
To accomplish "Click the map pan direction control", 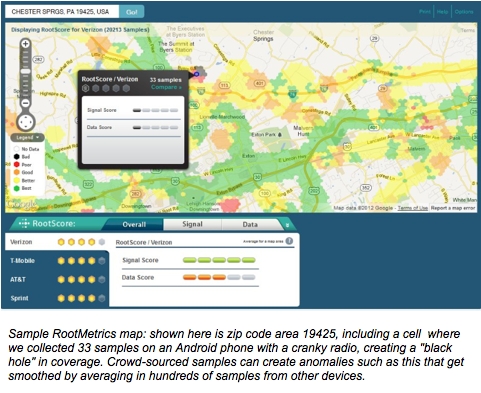I will 26,122.
